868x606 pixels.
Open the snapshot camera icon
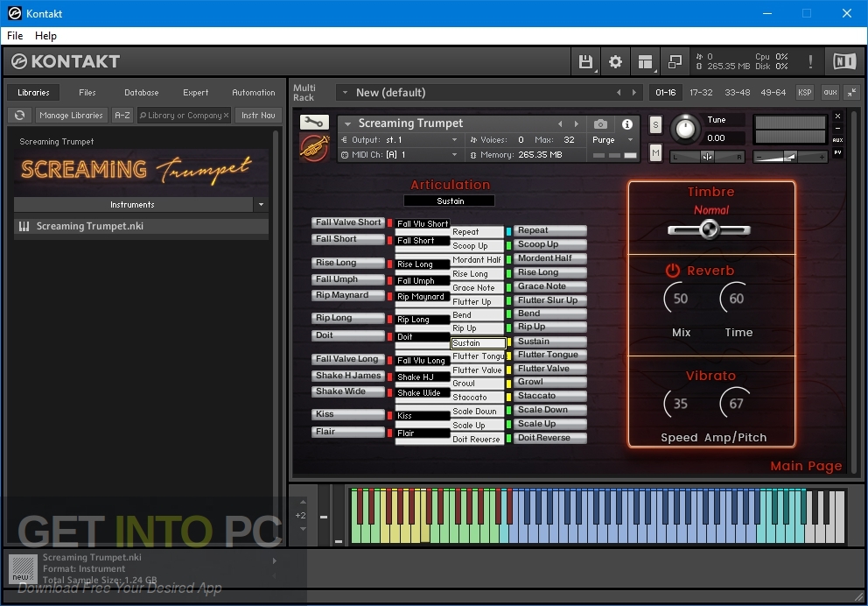[600, 123]
